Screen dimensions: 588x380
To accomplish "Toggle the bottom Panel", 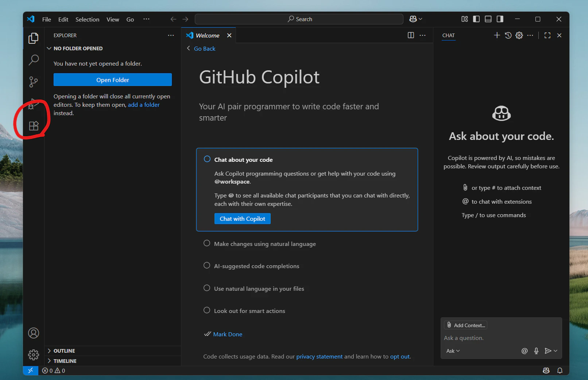I will pos(488,19).
